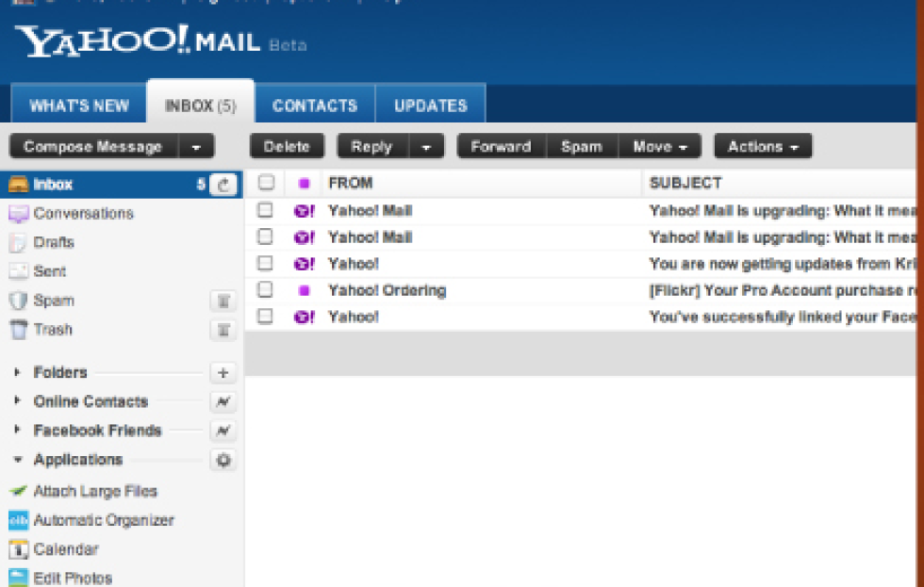Open the Move dropdown menu
The height and width of the screenshot is (587, 924).
pyautogui.click(x=666, y=147)
